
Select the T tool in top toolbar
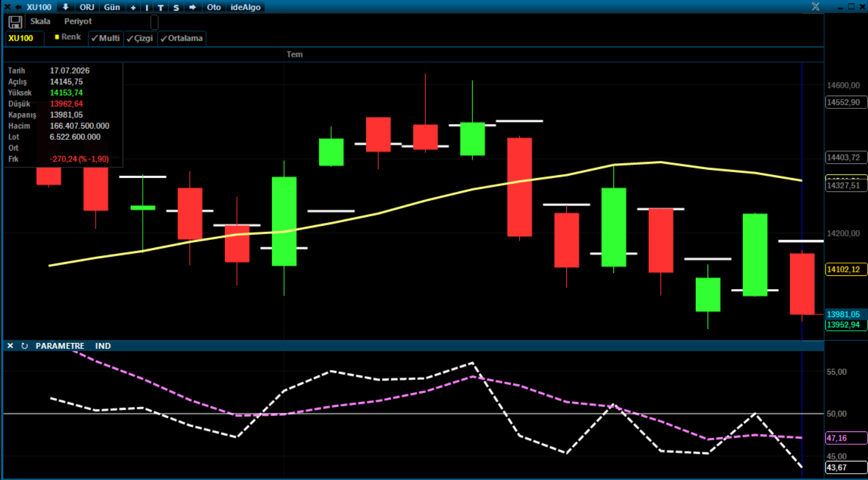coord(160,7)
